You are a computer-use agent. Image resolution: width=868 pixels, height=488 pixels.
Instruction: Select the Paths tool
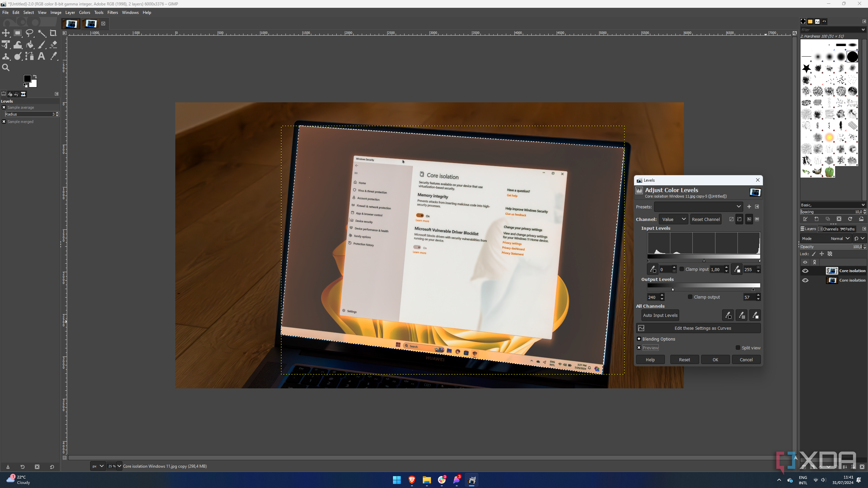click(29, 56)
